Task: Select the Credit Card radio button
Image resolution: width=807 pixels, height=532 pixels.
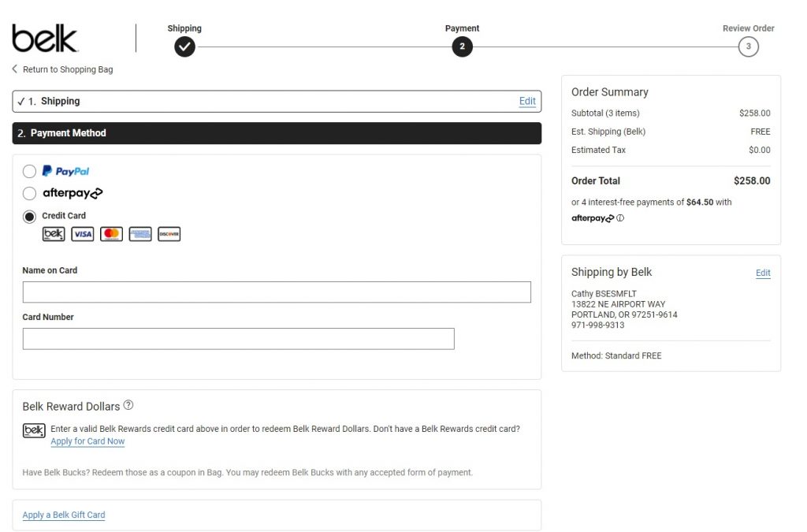Action: (29, 216)
